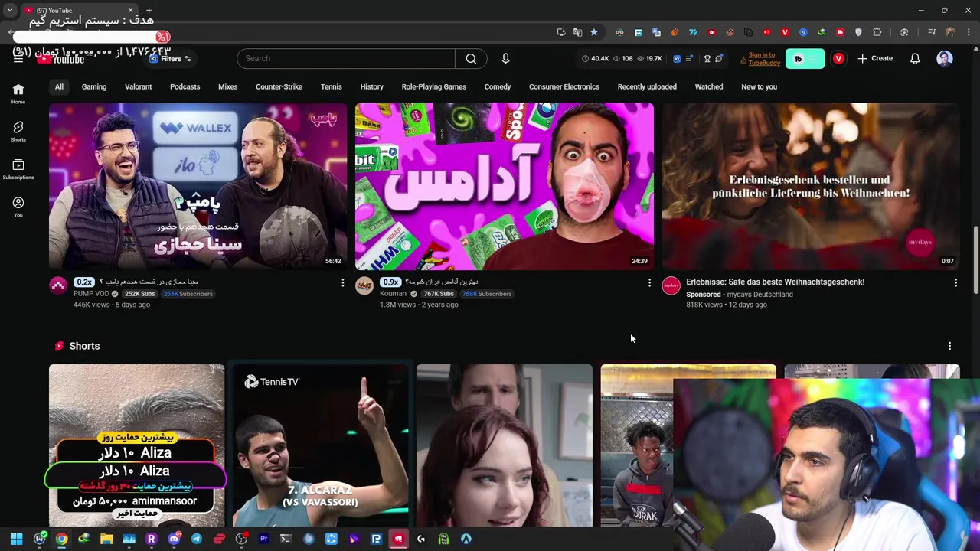Click the vidIQ trophy icon
Image resolution: width=980 pixels, height=551 pixels.
[x=707, y=58]
